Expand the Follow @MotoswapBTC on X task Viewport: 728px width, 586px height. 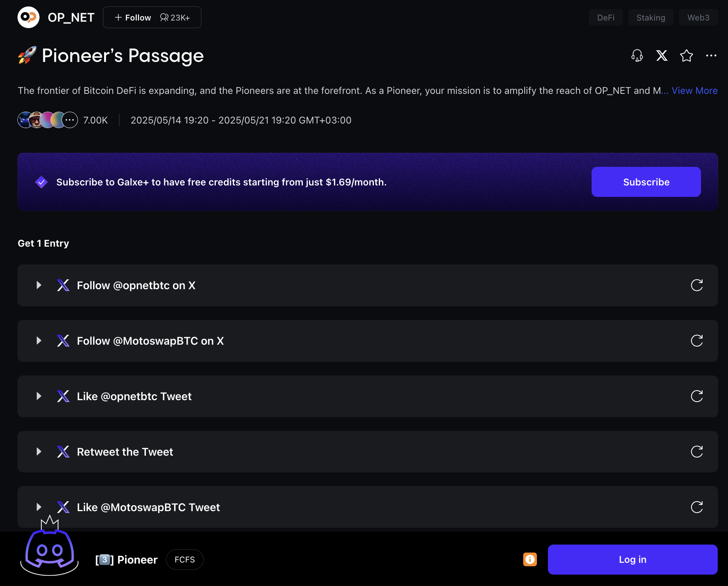(x=39, y=341)
